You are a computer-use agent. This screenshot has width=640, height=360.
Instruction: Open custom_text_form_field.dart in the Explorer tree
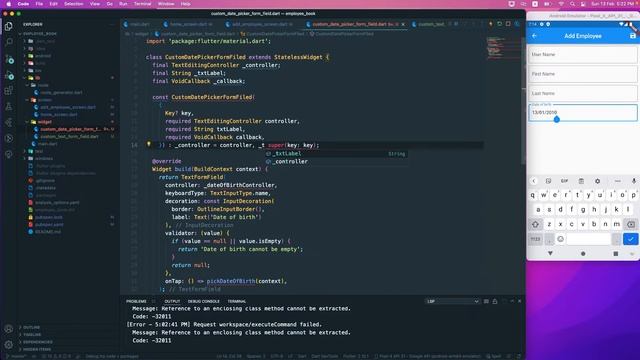pyautogui.click(x=69, y=136)
